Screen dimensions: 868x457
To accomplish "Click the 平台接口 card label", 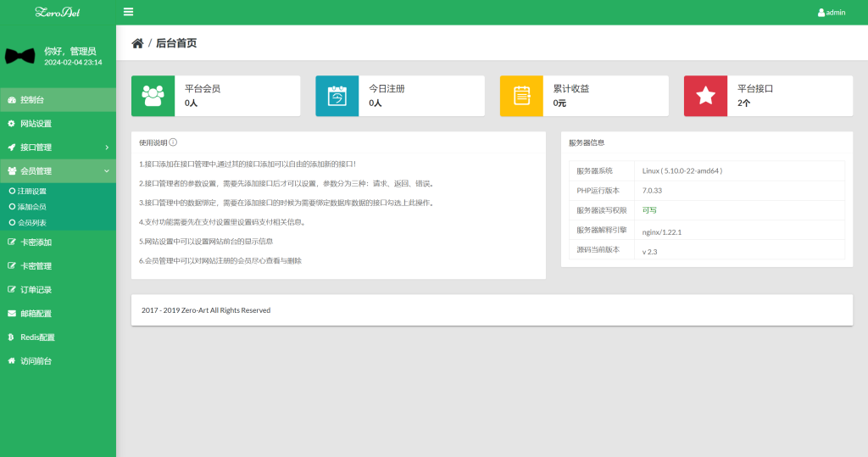I will coord(755,89).
